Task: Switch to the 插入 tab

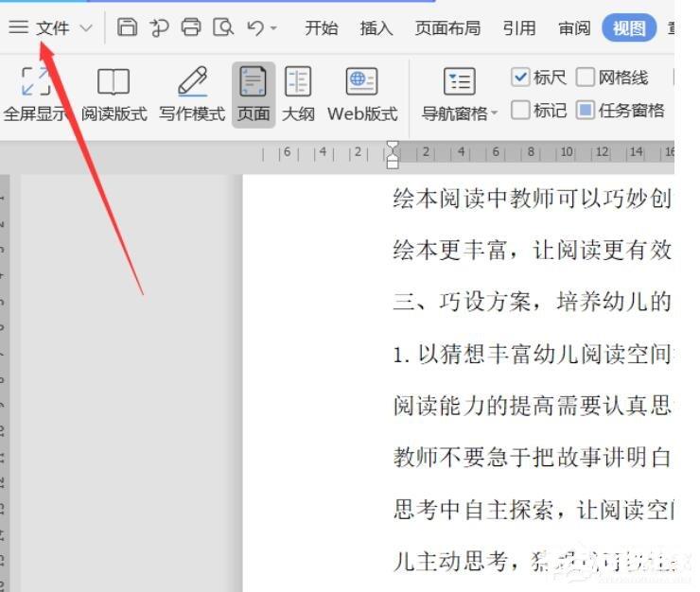Action: tap(376, 28)
